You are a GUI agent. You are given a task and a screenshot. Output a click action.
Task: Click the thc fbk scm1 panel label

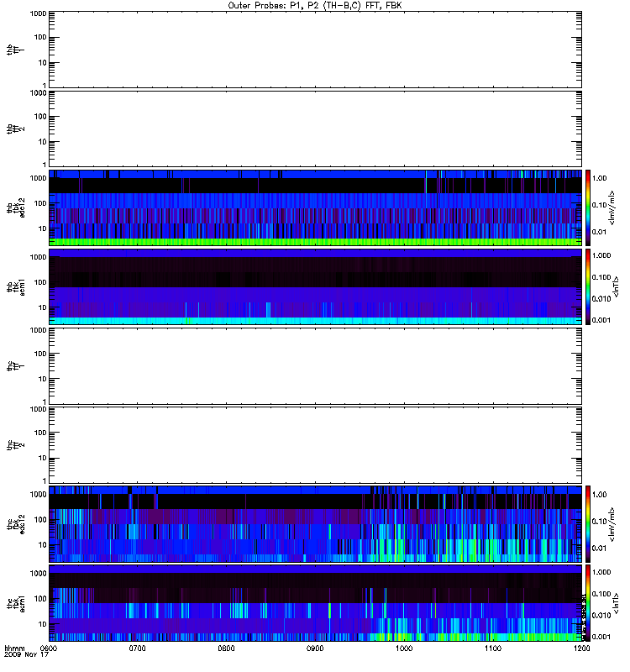click(16, 603)
